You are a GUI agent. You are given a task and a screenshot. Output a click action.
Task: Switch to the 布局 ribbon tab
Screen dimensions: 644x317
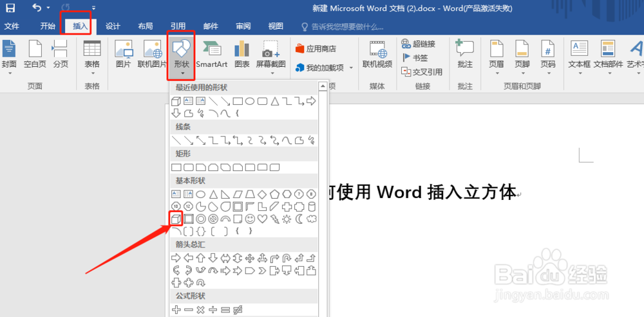(146, 26)
